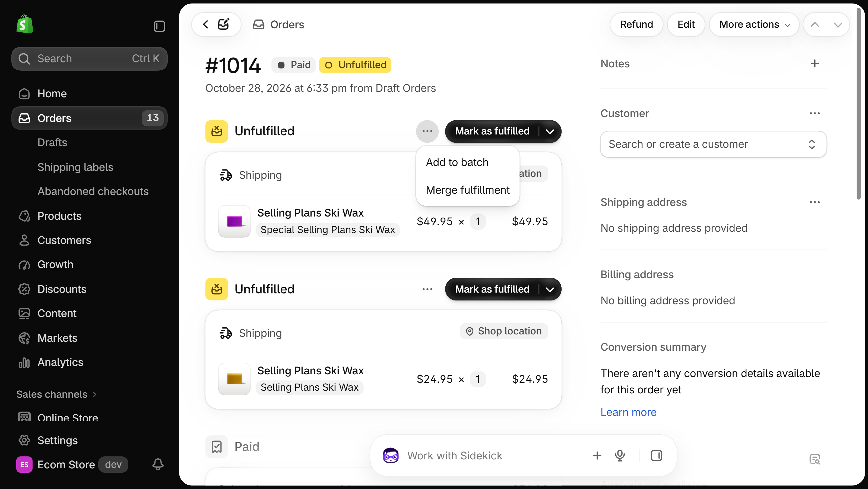The image size is (868, 489).
Task: Open second Unfulfilled card three-dot menu
Action: (x=427, y=289)
